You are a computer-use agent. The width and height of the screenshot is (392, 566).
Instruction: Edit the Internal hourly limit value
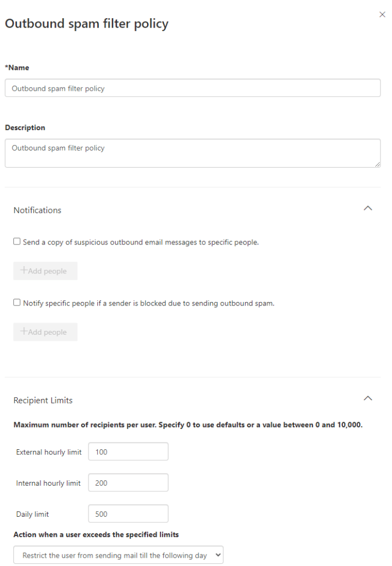(128, 483)
